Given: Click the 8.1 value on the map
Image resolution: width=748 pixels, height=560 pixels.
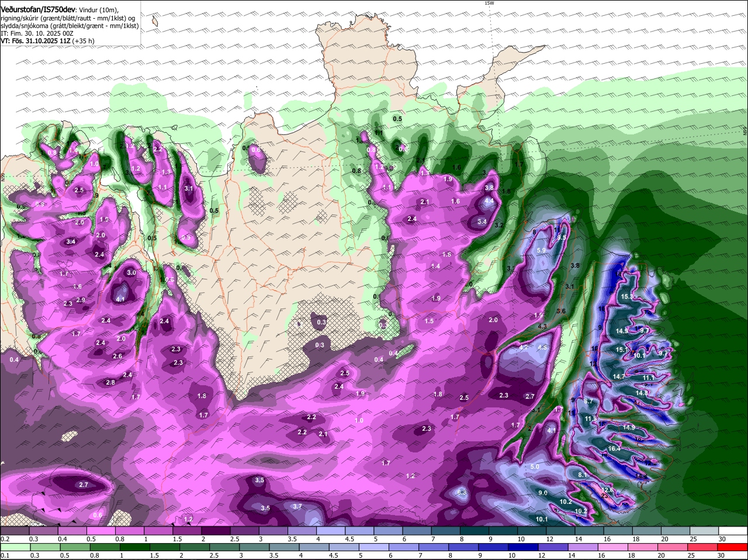Looking at the screenshot, I should pos(583,475).
